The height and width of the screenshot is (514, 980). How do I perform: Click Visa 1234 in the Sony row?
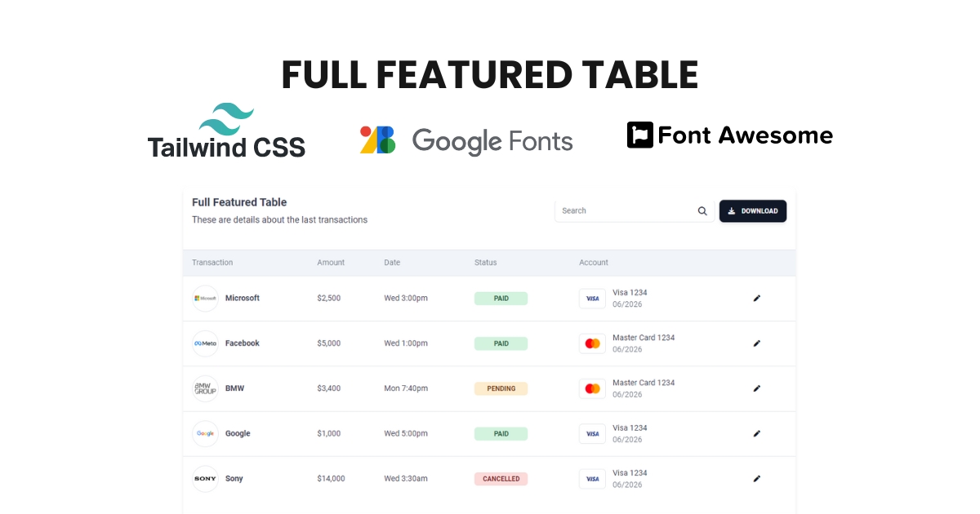point(630,472)
